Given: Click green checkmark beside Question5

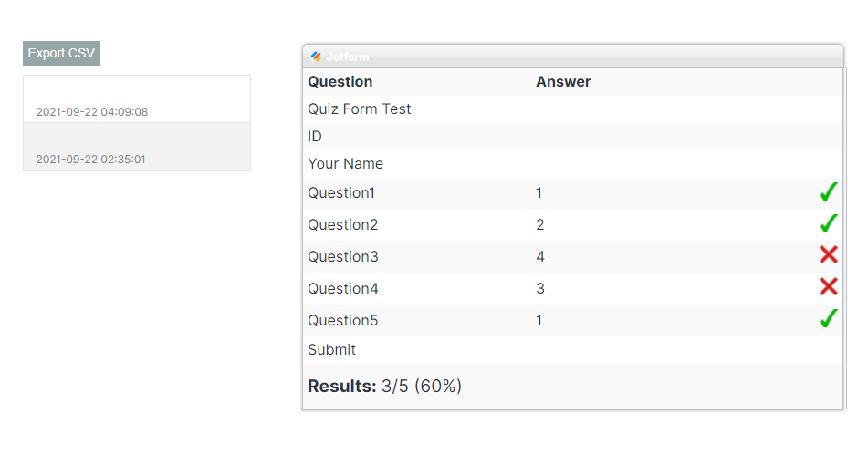Looking at the screenshot, I should coord(828,320).
